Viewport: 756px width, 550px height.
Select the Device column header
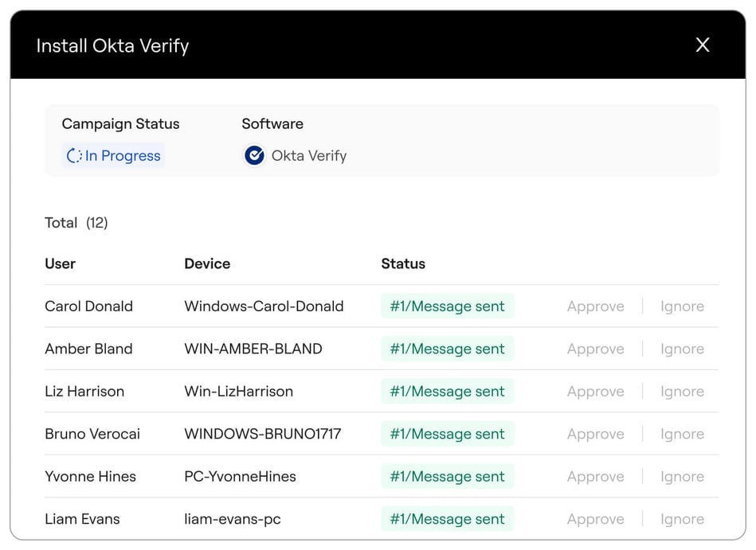point(208,263)
